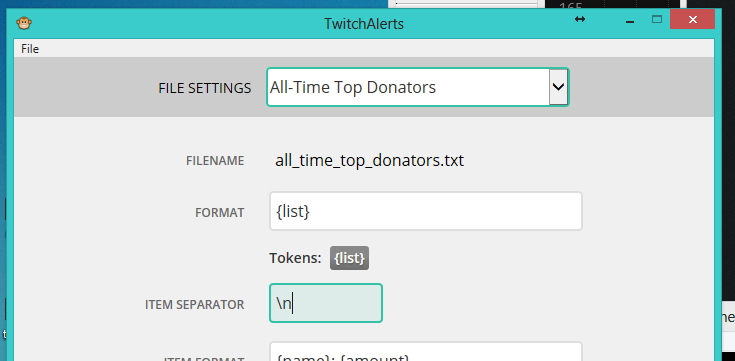Select the ITEM FORMAT input field

point(426,352)
